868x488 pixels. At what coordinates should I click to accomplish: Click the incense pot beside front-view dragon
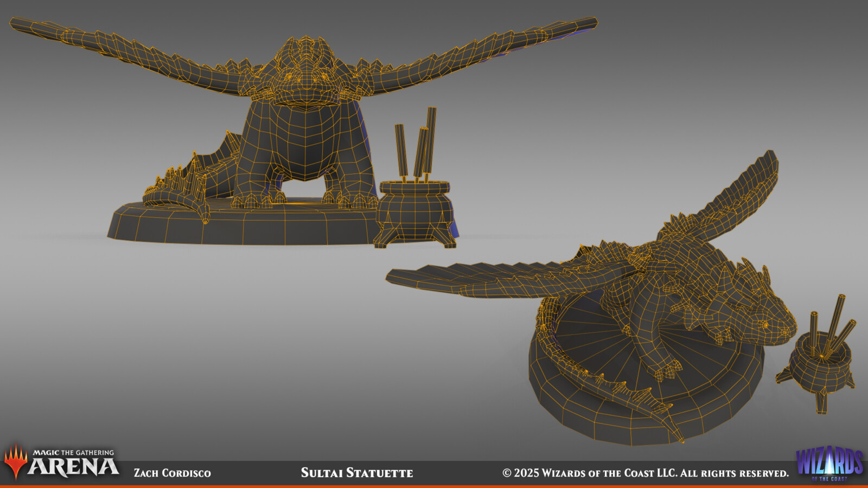point(416,178)
